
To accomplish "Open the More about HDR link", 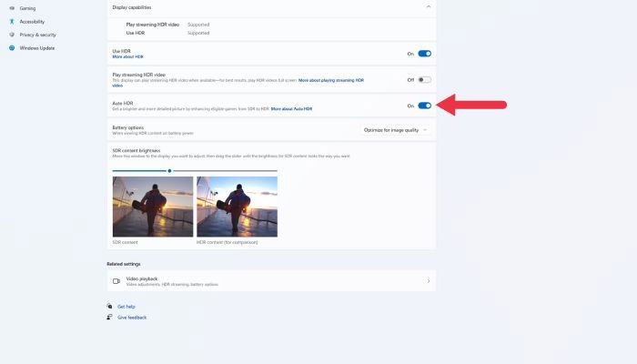I will (x=128, y=56).
